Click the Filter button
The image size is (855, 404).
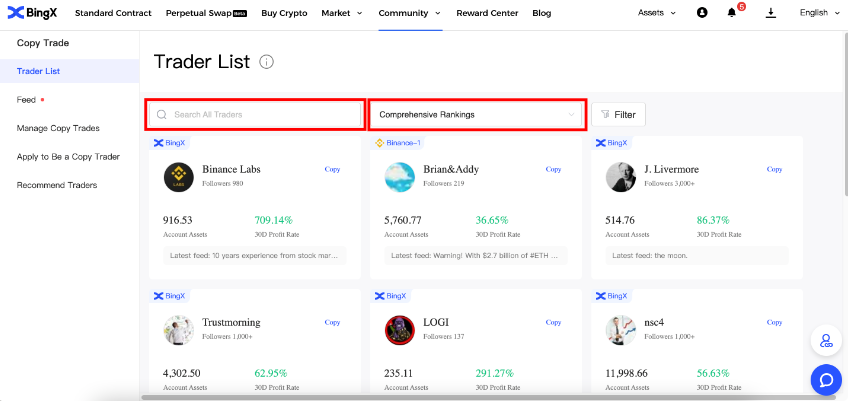(x=618, y=114)
